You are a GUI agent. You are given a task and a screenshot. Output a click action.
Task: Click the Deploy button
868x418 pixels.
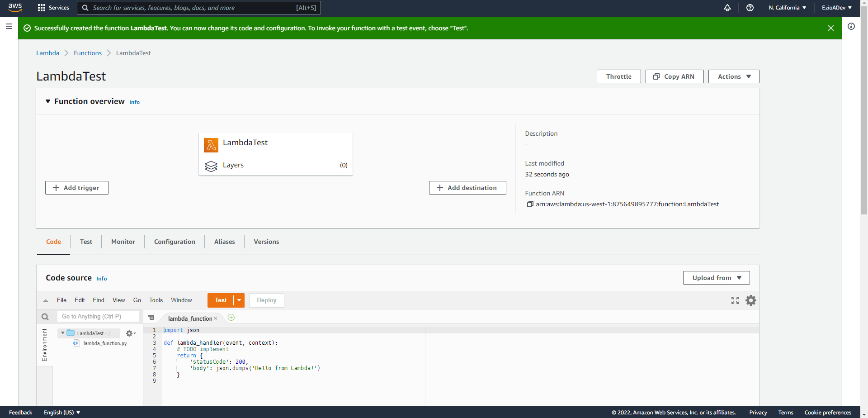coord(267,300)
